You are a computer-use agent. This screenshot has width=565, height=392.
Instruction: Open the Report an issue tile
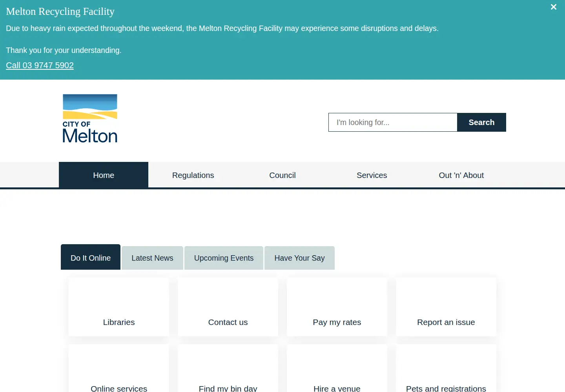[x=446, y=307]
